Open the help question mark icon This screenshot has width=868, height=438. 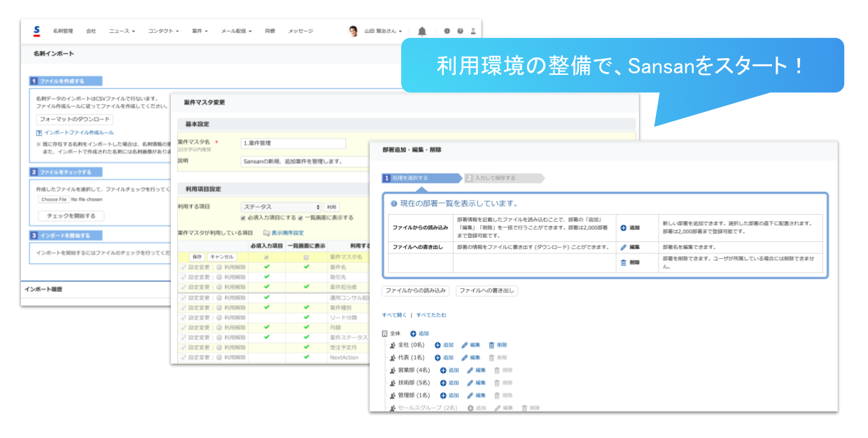coord(460,31)
